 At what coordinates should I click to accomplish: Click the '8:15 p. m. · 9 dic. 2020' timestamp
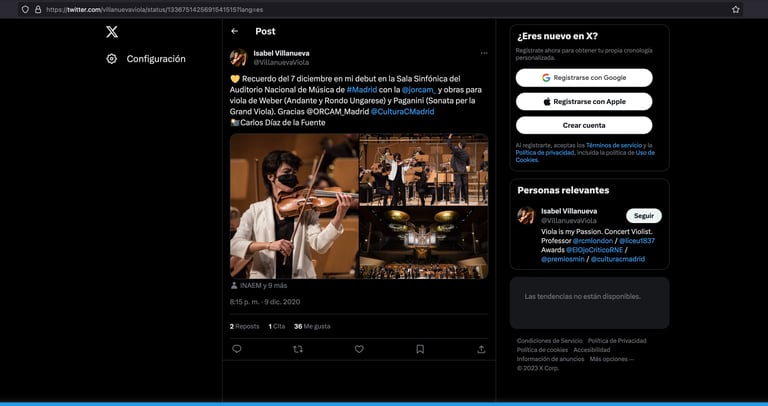(265, 302)
